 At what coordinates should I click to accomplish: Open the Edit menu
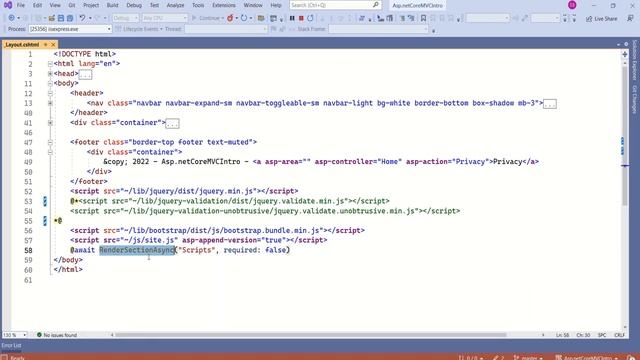pos(38,5)
